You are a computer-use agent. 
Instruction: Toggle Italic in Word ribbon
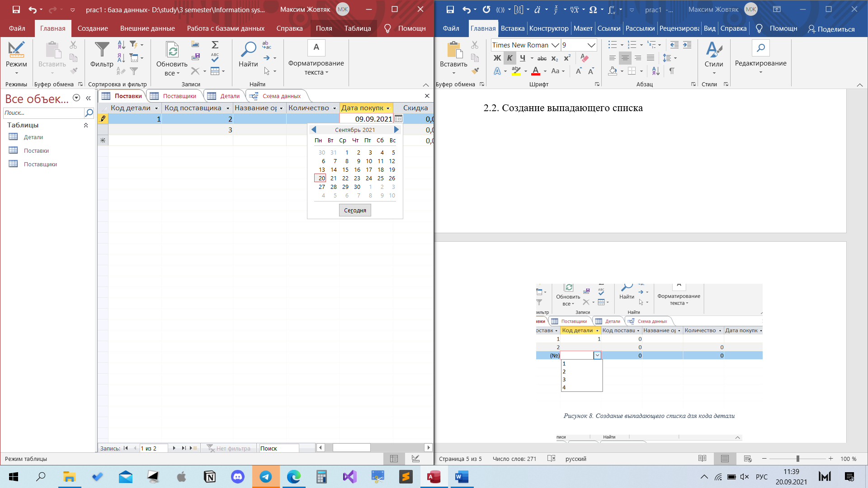509,58
